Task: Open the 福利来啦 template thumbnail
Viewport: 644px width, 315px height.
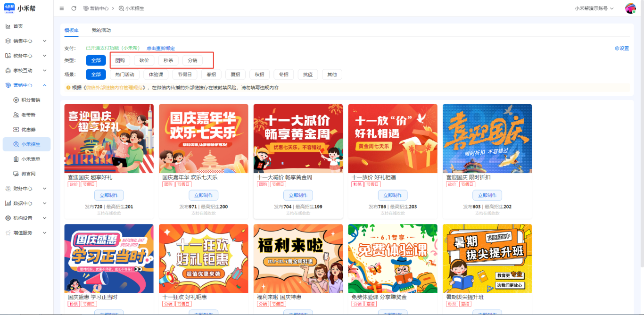Action: [x=298, y=258]
